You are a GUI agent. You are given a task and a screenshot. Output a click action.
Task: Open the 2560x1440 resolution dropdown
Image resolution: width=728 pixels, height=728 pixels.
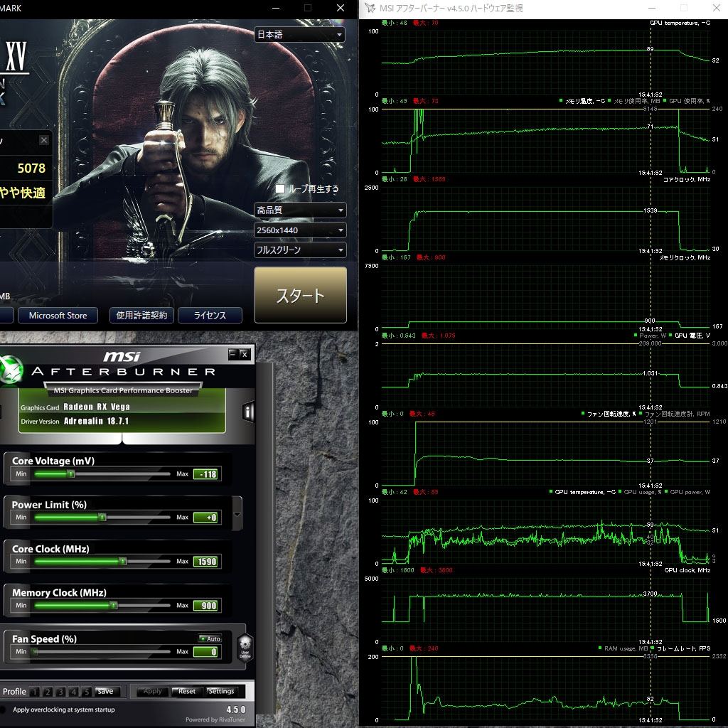tap(299, 230)
